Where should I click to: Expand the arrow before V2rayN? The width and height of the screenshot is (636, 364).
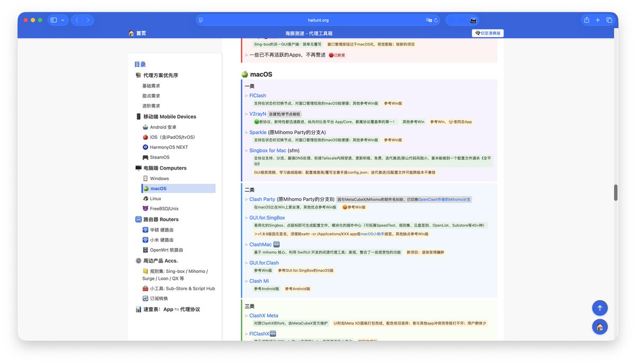pos(246,114)
